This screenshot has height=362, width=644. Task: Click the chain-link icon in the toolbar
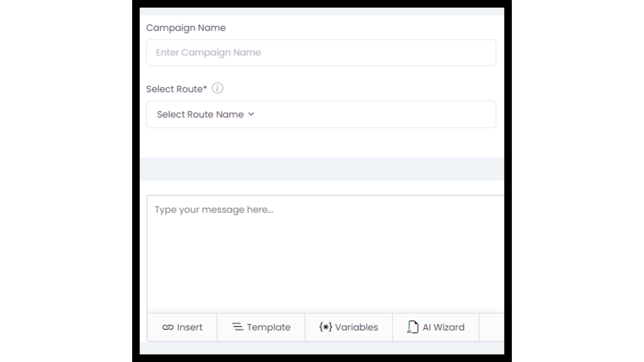click(x=168, y=327)
